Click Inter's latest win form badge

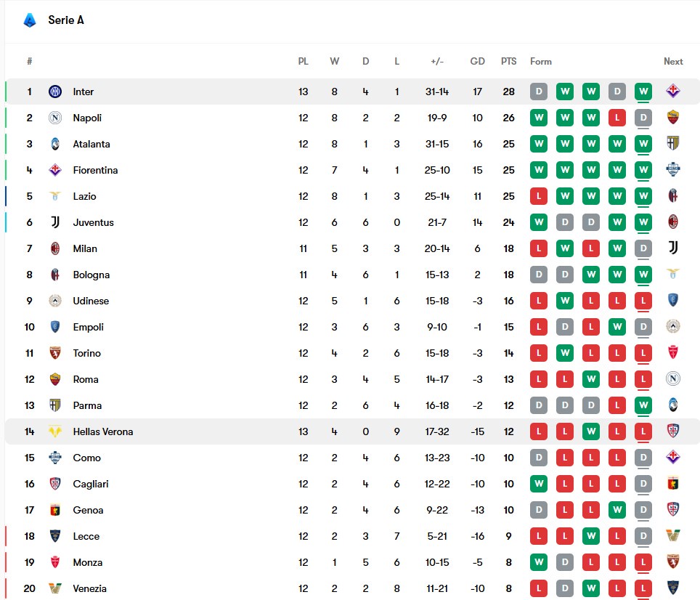coord(643,92)
